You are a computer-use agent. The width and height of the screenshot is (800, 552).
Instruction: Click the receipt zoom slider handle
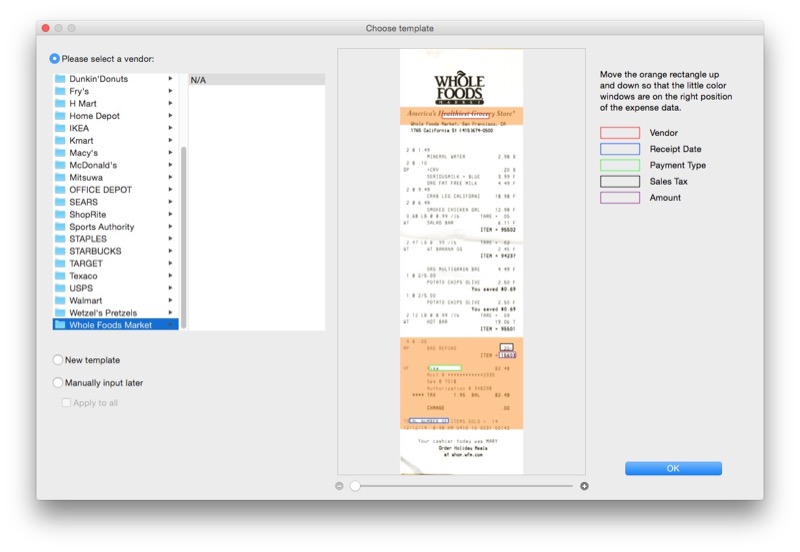point(355,486)
